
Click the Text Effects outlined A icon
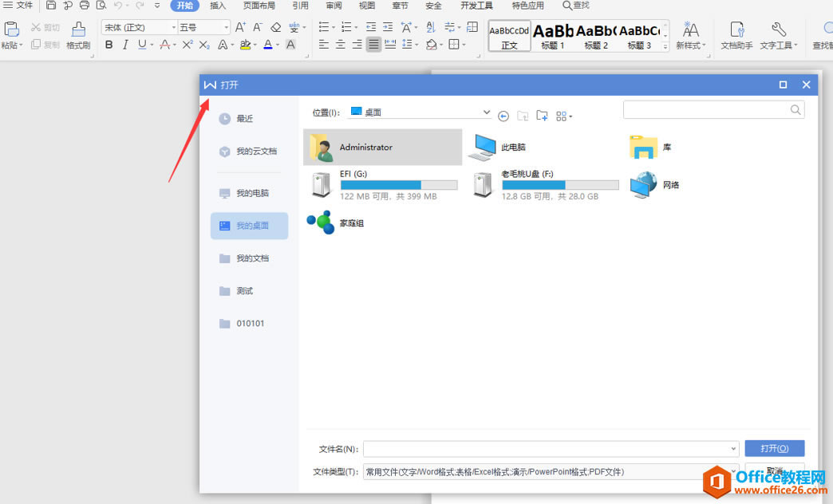pos(223,45)
